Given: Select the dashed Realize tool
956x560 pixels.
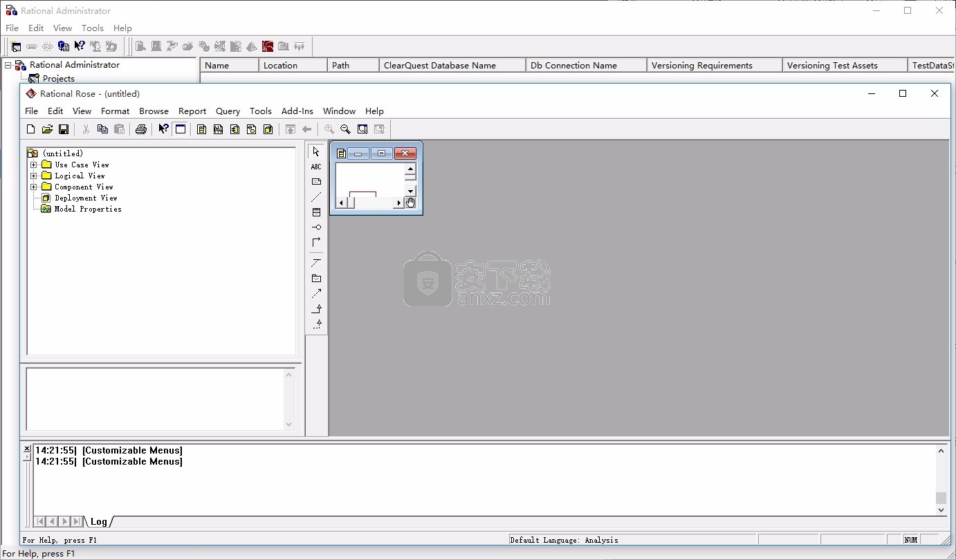Looking at the screenshot, I should coord(316,324).
